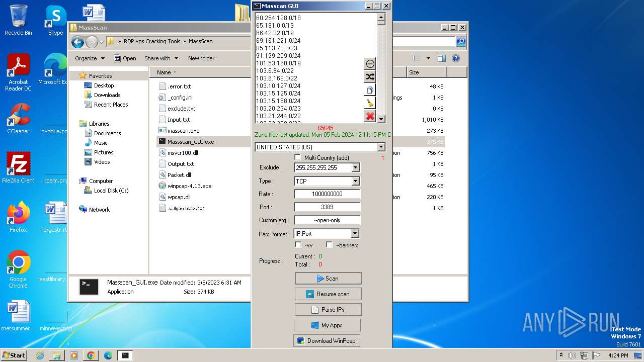This screenshot has width=644, height=362.
Task: Click the Download WinPcap button
Action: [x=327, y=341]
